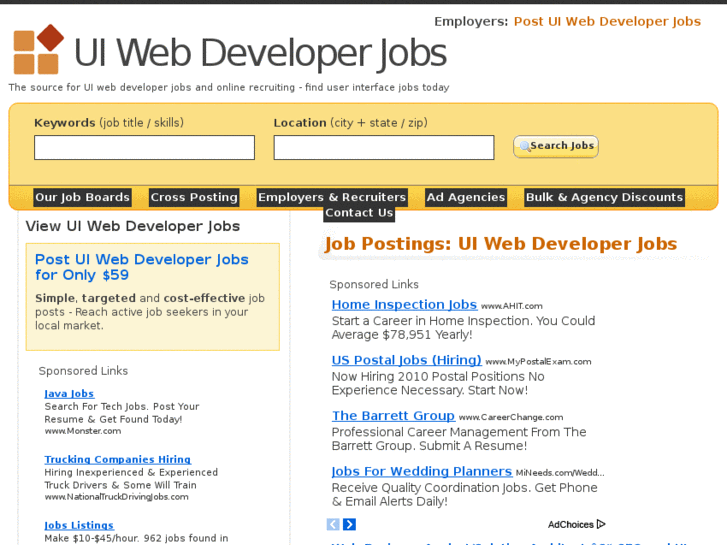Open the Our Job Boards menu
This screenshot has height=545, width=727.
point(83,197)
